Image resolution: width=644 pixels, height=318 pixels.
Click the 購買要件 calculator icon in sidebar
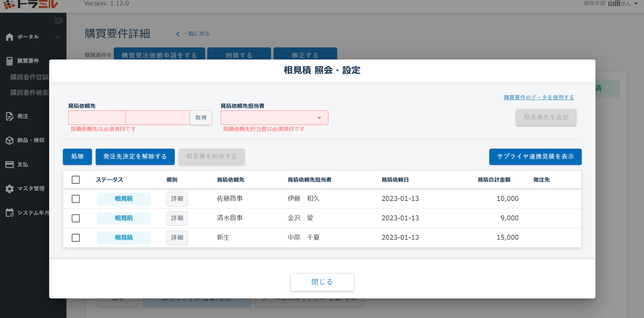tap(10, 61)
